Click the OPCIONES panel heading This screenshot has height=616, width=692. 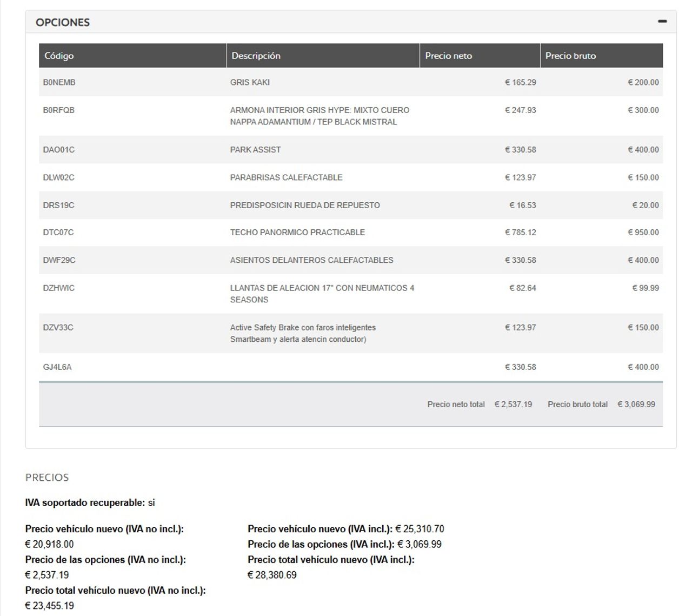coord(63,22)
